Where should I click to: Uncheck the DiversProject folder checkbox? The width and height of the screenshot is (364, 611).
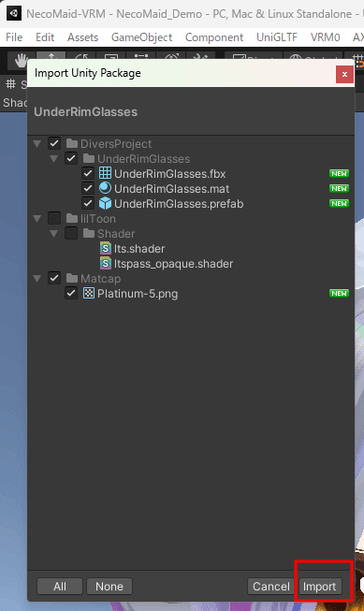(54, 143)
